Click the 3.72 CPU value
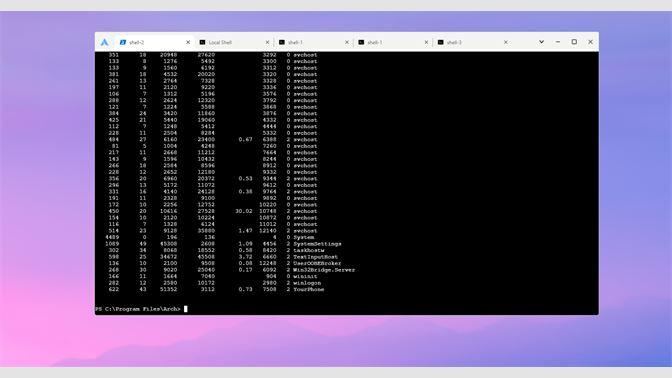 pos(246,257)
